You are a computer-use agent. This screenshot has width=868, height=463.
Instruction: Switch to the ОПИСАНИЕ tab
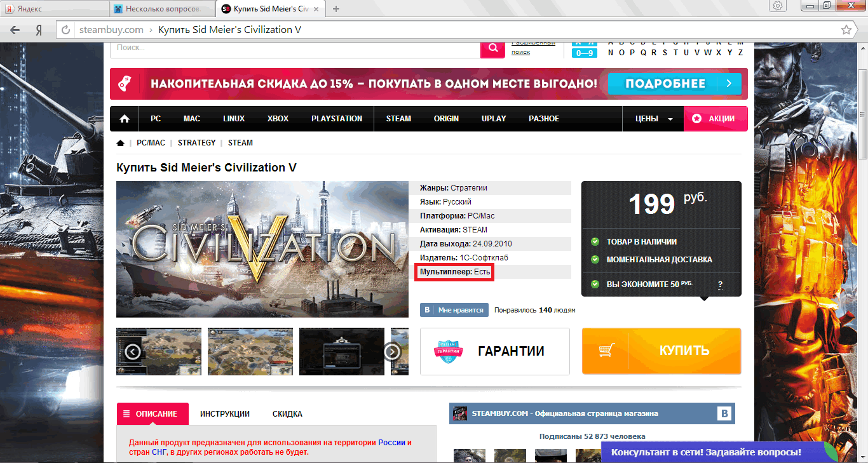coord(153,413)
